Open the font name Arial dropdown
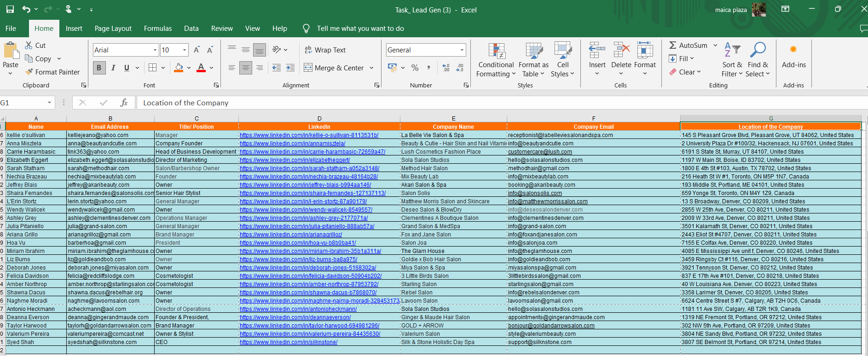 pyautogui.click(x=155, y=50)
